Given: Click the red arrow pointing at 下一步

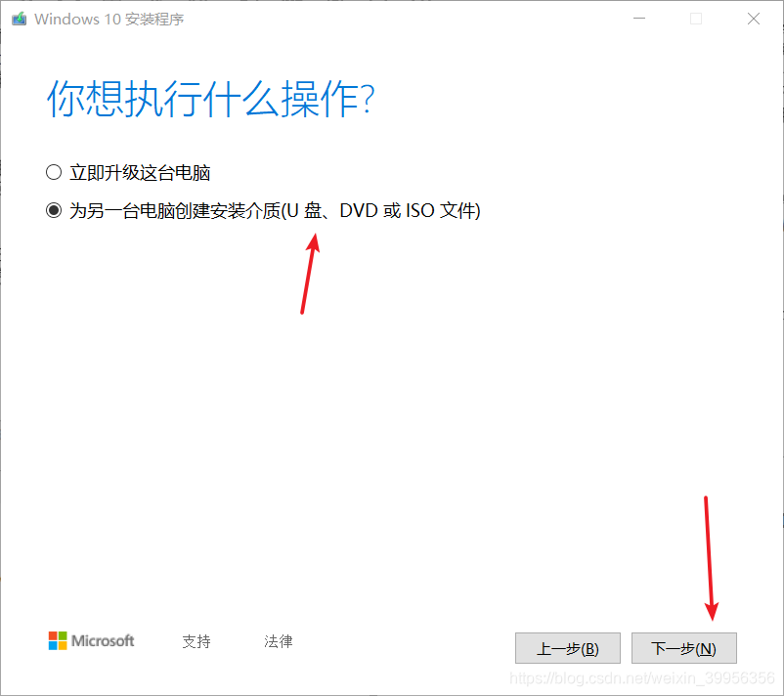Looking at the screenshot, I should coord(710,558).
